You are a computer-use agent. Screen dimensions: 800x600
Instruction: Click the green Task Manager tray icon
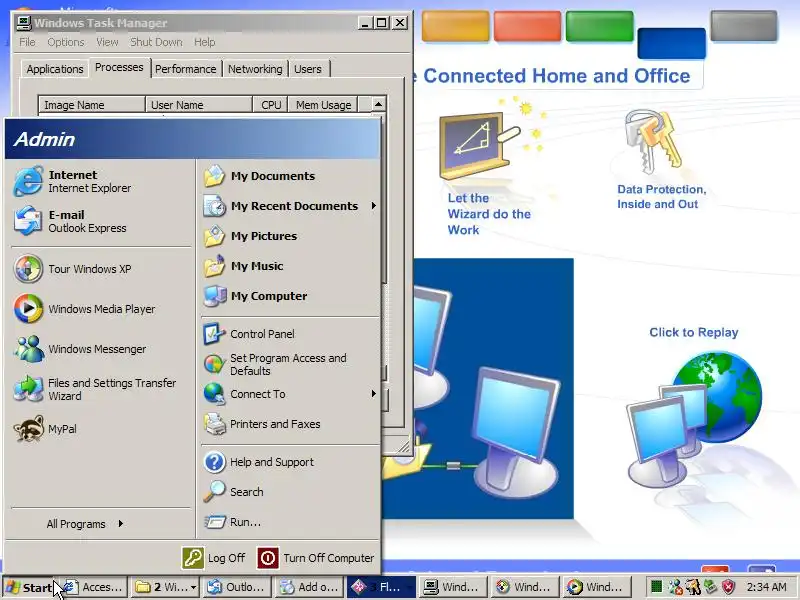pos(657,587)
